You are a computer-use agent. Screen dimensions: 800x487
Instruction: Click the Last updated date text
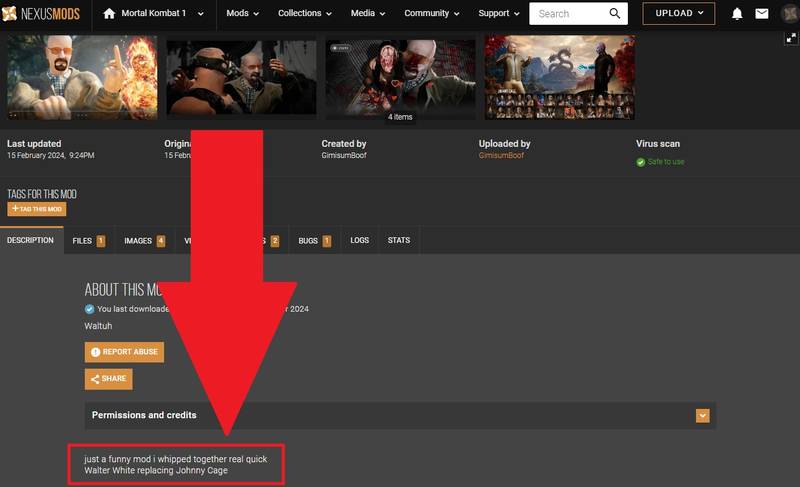click(51, 156)
